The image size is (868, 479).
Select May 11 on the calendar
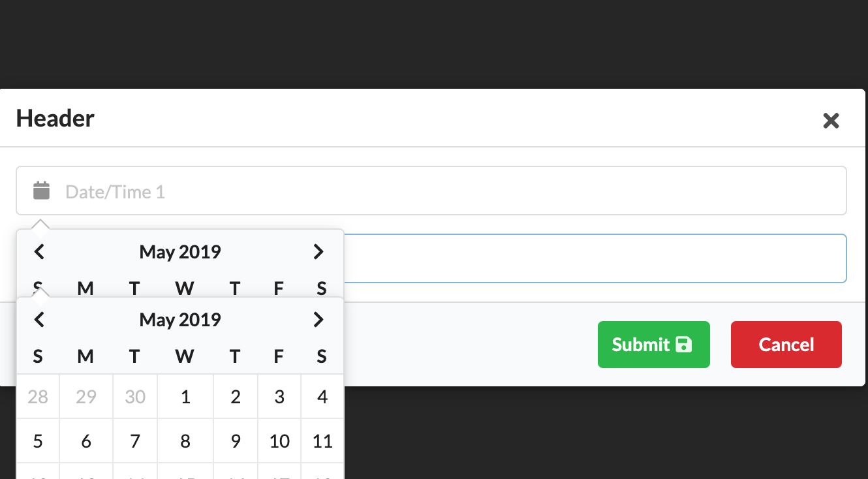[322, 440]
